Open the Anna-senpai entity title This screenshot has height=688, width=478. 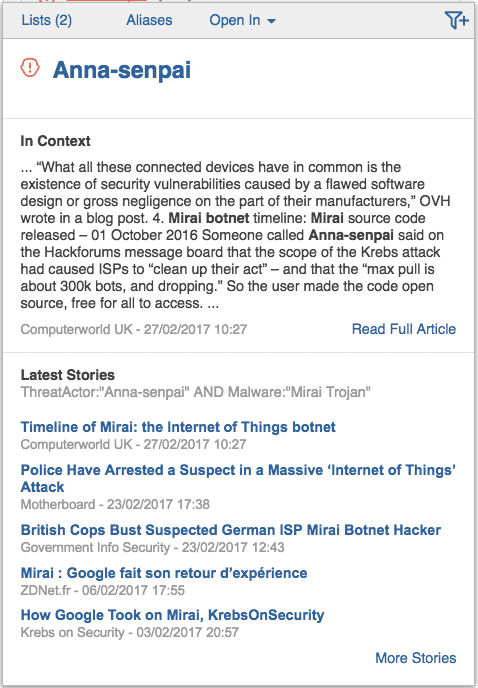click(x=122, y=70)
